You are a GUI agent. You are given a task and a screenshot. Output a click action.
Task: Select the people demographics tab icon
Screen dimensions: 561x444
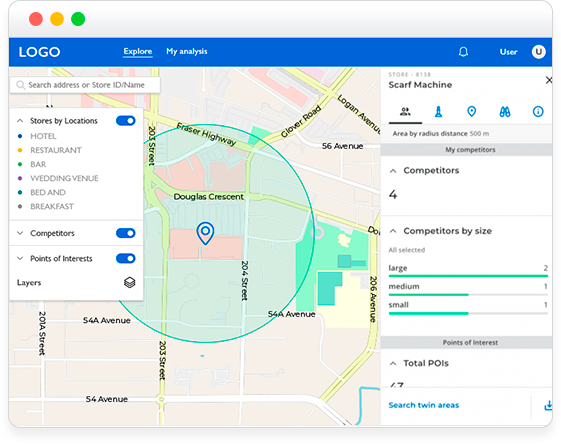(405, 112)
